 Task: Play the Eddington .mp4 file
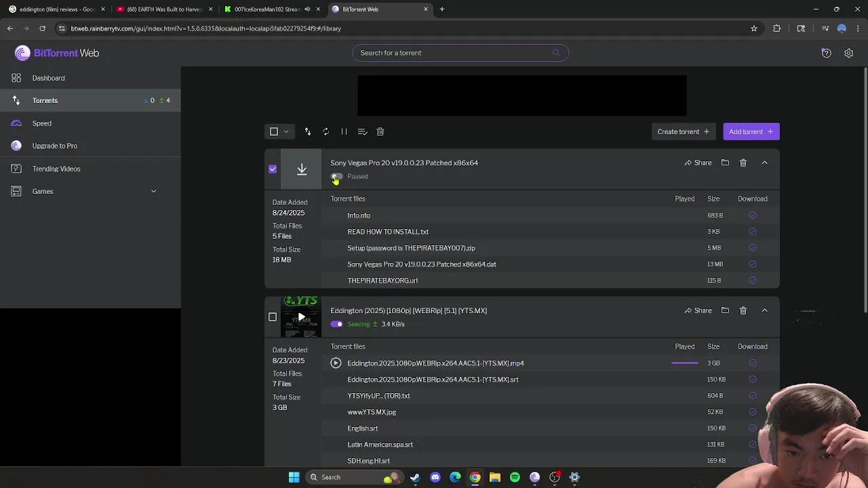336,363
